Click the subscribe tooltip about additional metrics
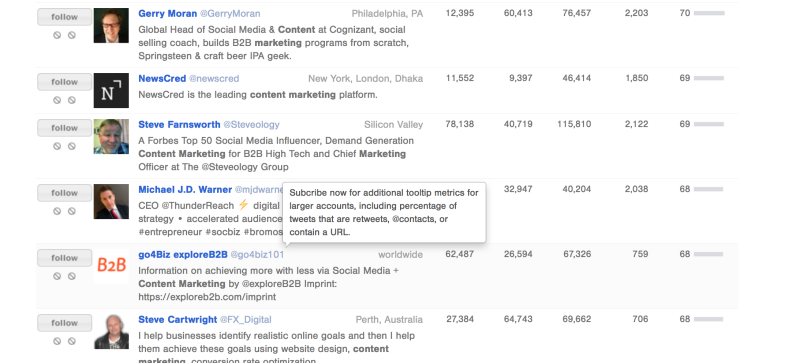Viewport: 800px width, 363px height. point(384,212)
